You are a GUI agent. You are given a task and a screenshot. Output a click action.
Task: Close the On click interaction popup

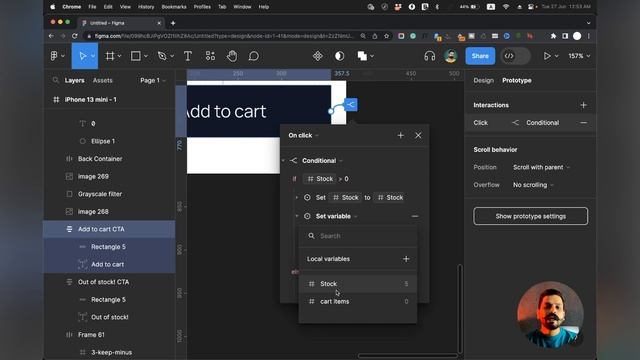coord(418,135)
